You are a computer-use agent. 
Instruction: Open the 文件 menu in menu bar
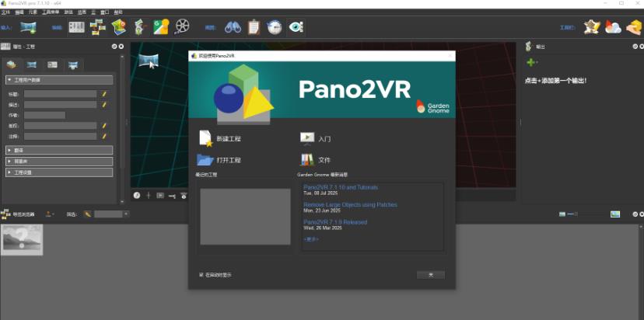[5, 12]
